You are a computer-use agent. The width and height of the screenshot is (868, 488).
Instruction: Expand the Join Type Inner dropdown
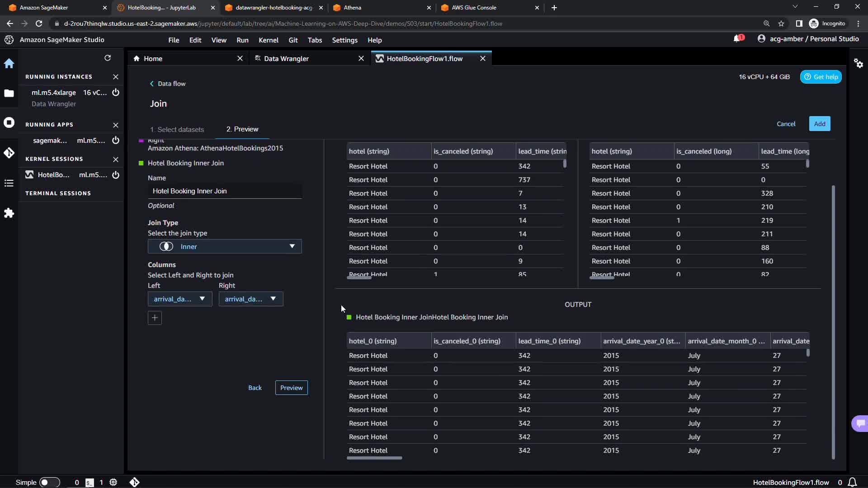click(225, 246)
